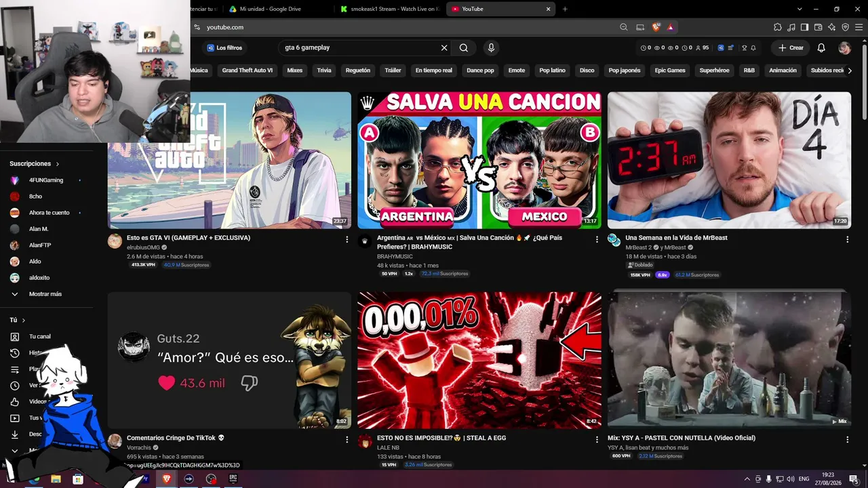The image size is (868, 488).
Task: Clear the search text with the X
Action: tap(444, 48)
